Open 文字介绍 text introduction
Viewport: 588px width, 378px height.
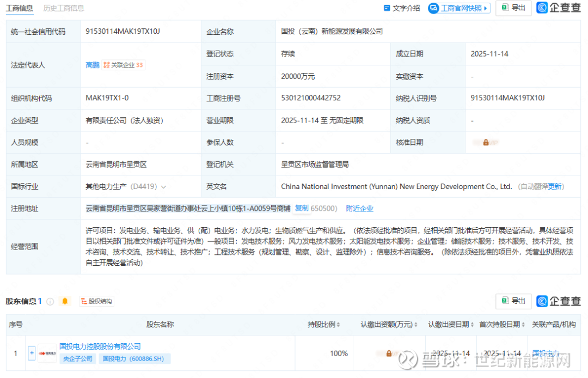point(402,8)
